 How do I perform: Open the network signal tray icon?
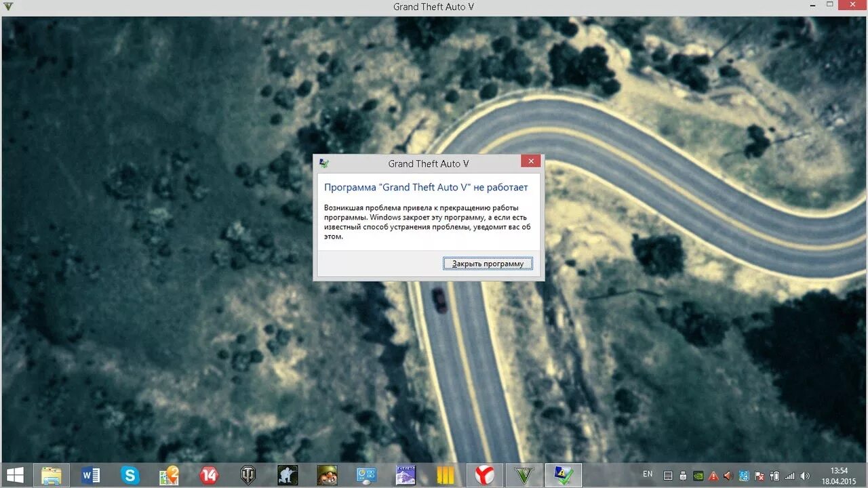coord(789,476)
